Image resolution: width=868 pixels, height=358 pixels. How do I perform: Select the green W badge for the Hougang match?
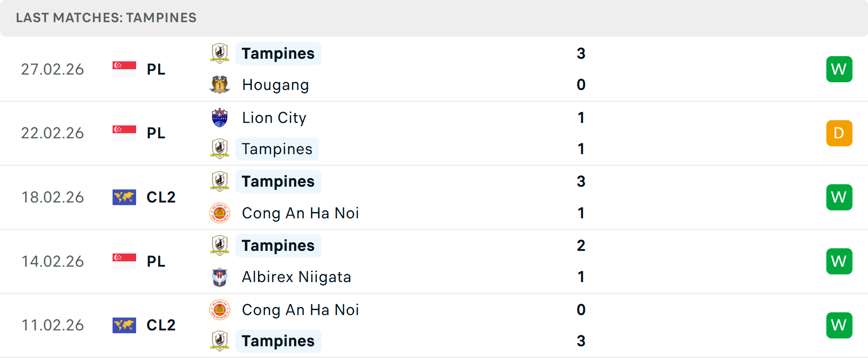(x=839, y=69)
